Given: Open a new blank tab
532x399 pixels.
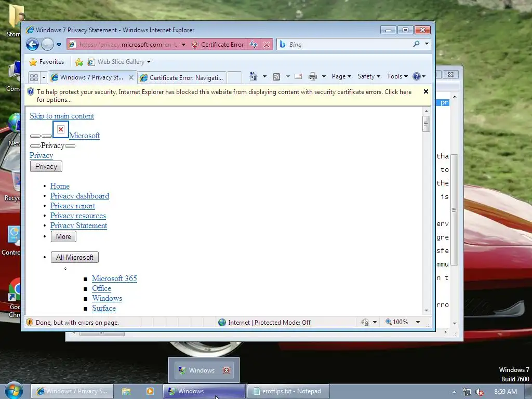Looking at the screenshot, I should tap(234, 78).
